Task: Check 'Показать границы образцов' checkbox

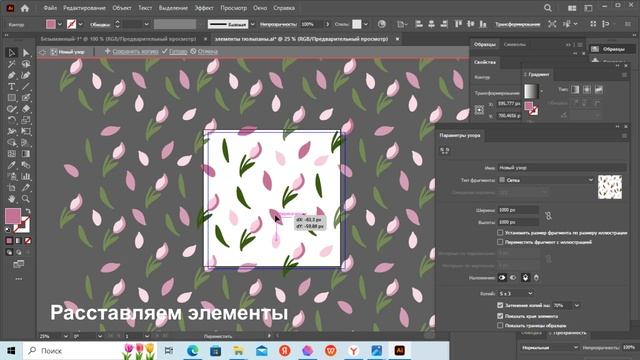Action: 500,325
